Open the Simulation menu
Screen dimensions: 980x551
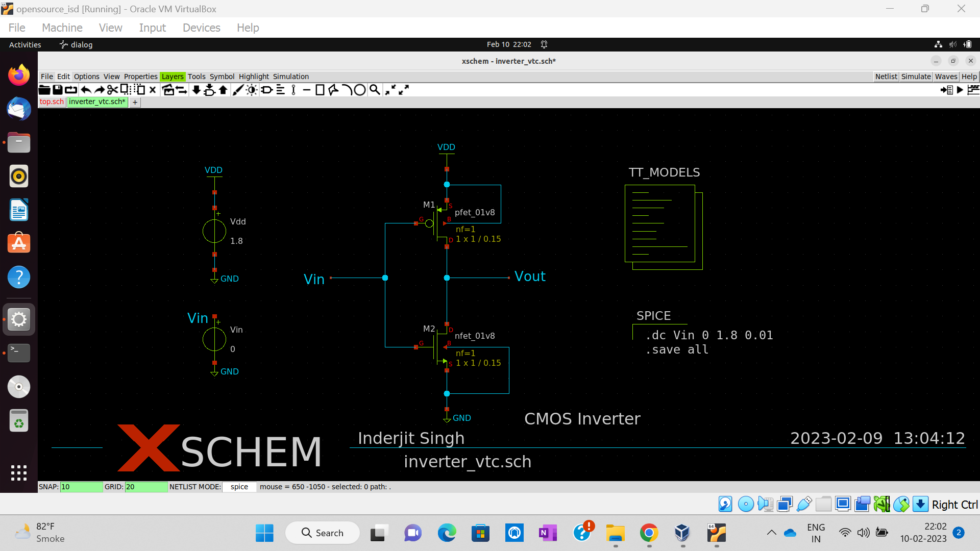(x=290, y=77)
